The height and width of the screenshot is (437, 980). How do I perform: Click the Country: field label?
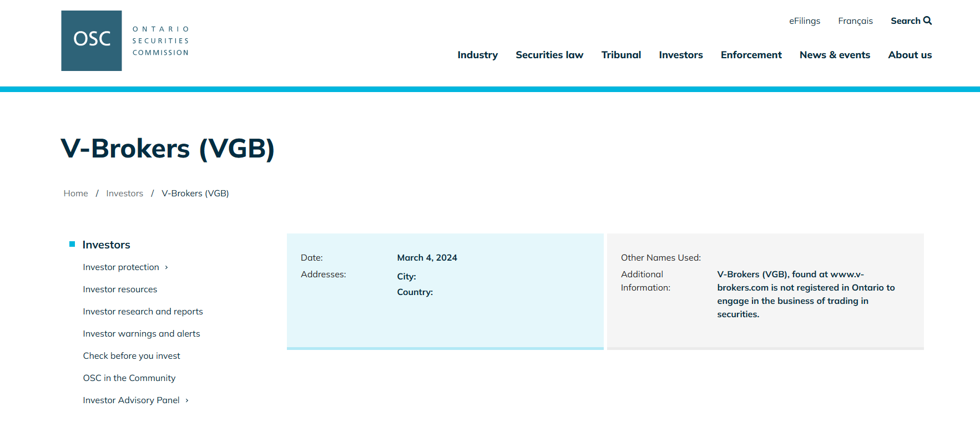(415, 292)
